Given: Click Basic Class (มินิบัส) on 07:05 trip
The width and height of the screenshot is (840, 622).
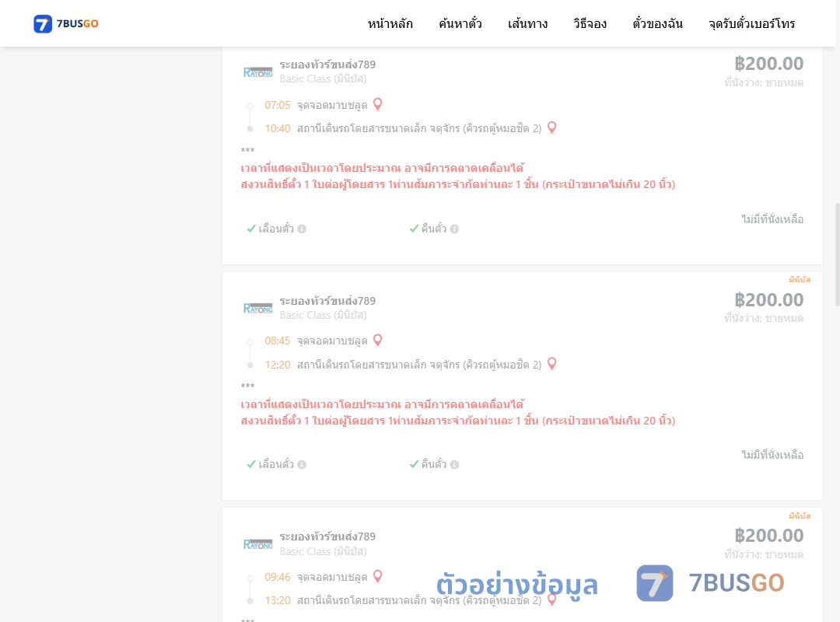Looking at the screenshot, I should click(x=323, y=79).
